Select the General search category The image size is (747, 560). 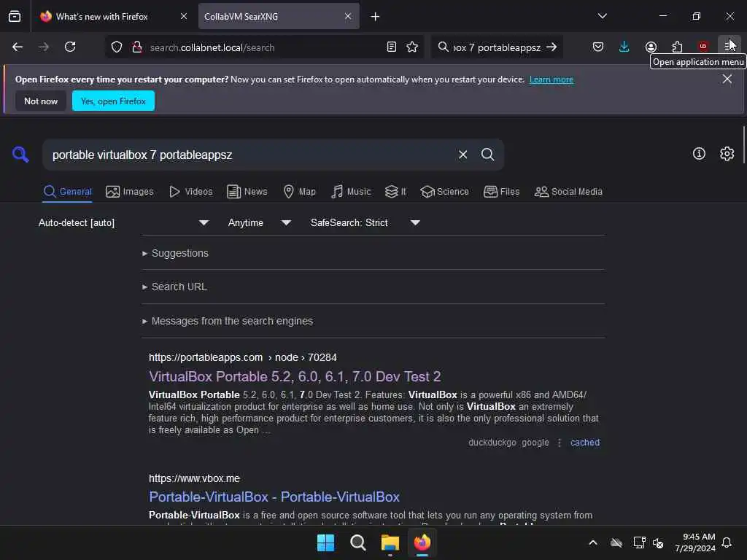(x=67, y=192)
